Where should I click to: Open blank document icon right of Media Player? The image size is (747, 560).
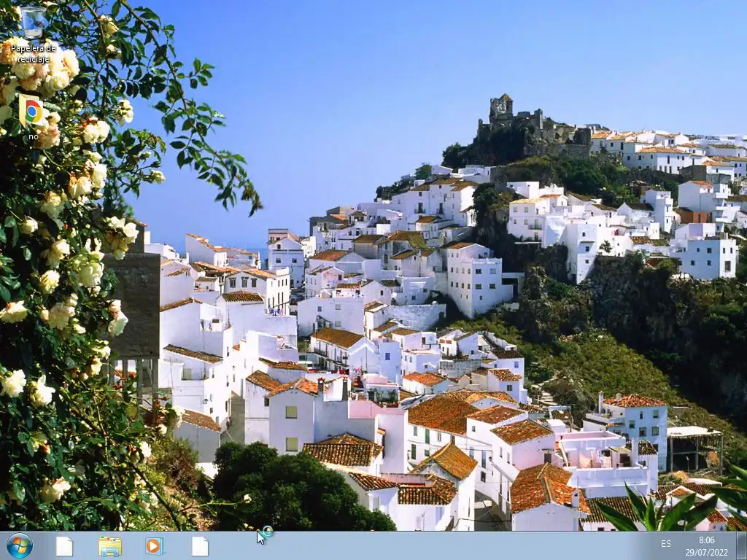pos(200,546)
